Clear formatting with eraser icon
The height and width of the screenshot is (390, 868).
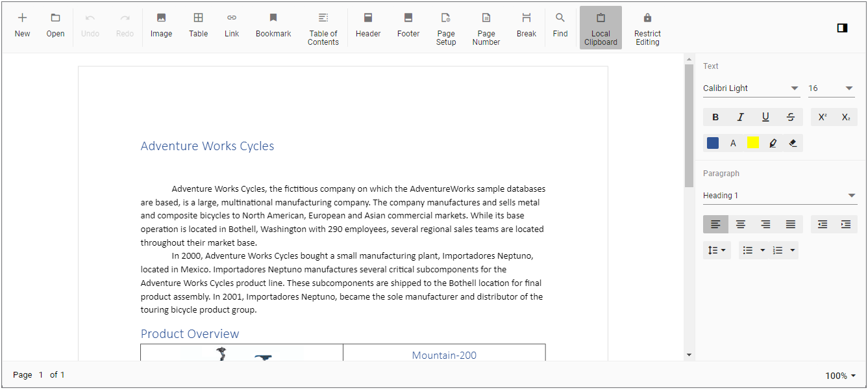click(793, 143)
